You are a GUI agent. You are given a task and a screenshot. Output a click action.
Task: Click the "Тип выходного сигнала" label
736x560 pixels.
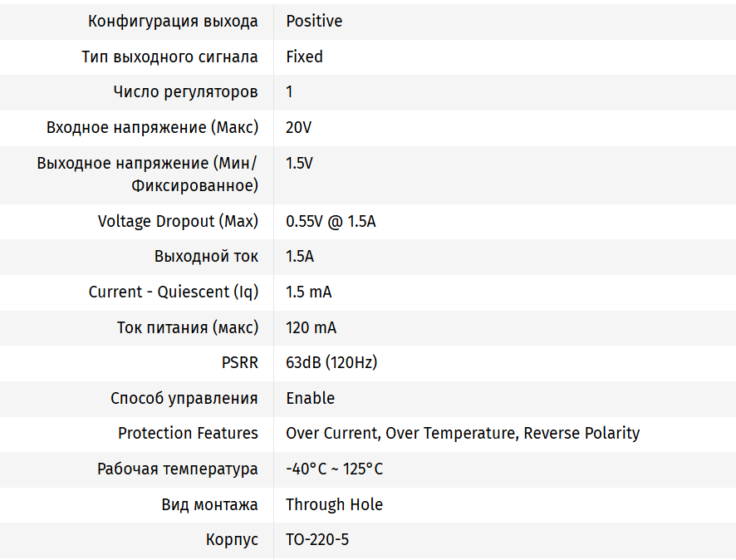[x=169, y=57]
